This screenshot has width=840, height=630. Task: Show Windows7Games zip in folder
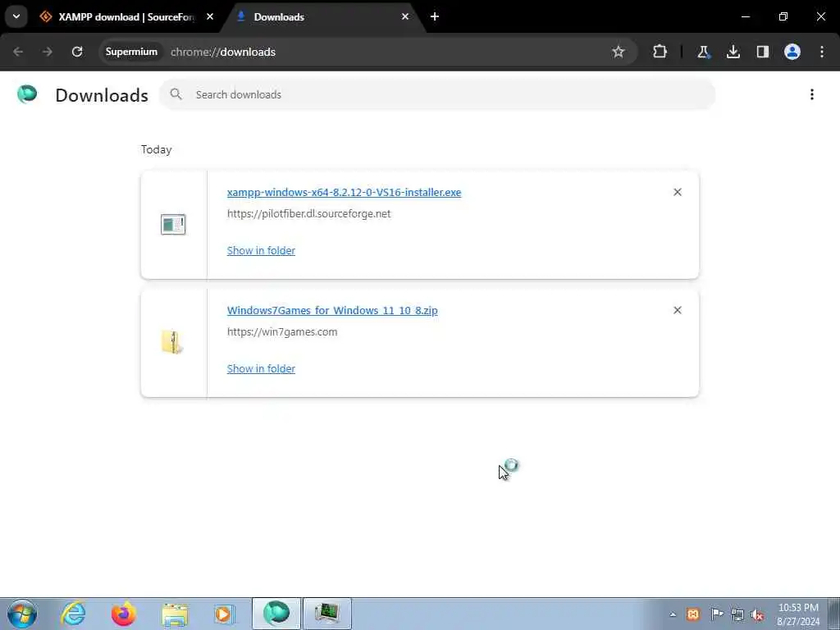pos(261,368)
